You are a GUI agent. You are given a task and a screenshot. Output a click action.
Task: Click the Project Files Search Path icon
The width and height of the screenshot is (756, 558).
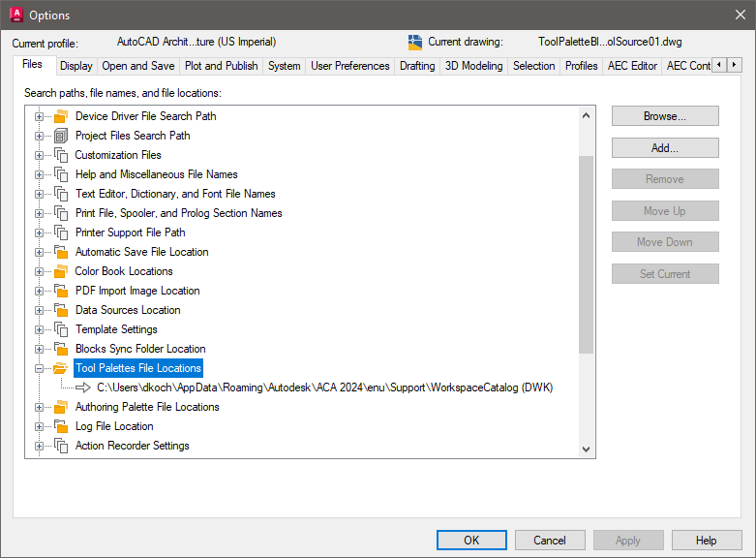pyautogui.click(x=61, y=136)
